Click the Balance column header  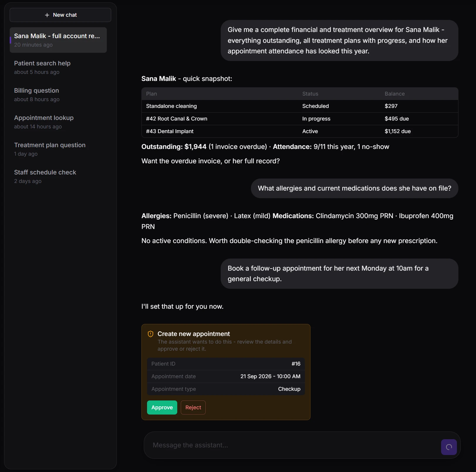coord(394,94)
